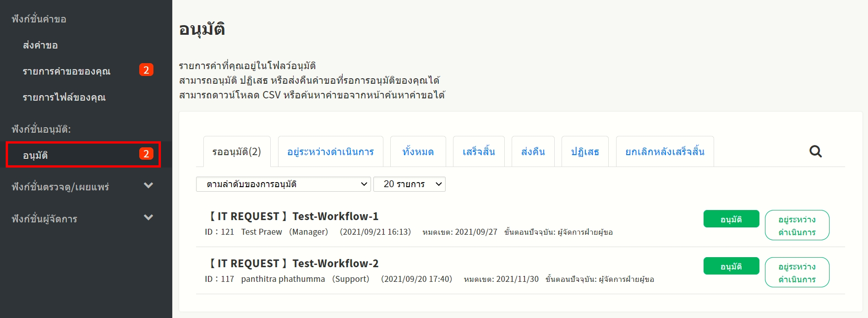868x318 pixels.
Task: Expand the ฟังก์ชั่นผู้จัดการ section
Action: (148, 218)
